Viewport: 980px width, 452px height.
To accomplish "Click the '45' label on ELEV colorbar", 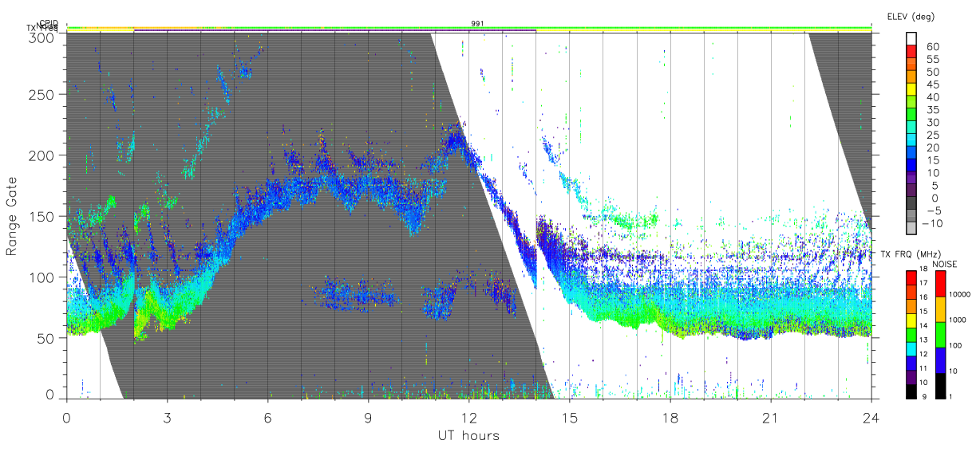I will point(934,84).
